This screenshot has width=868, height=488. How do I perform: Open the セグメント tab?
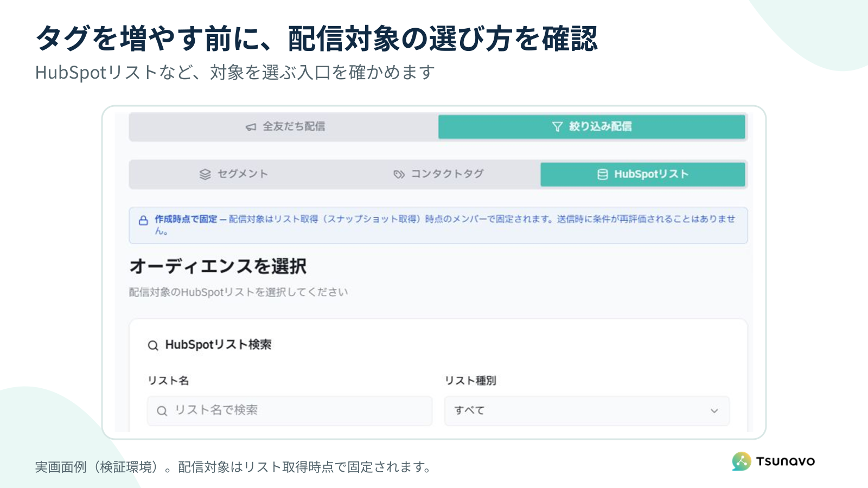point(233,174)
